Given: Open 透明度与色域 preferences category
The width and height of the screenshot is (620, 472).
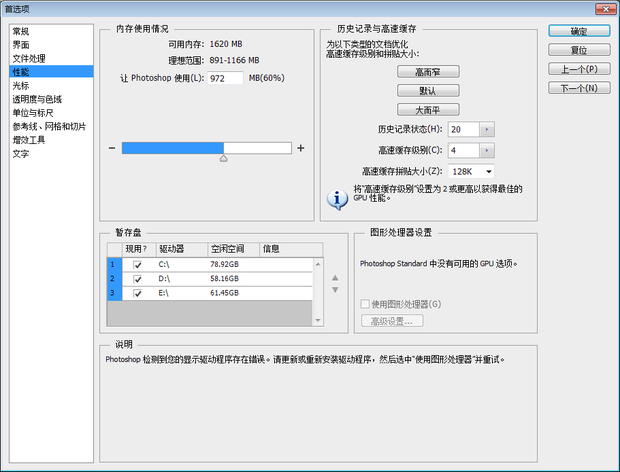Looking at the screenshot, I should pos(37,99).
